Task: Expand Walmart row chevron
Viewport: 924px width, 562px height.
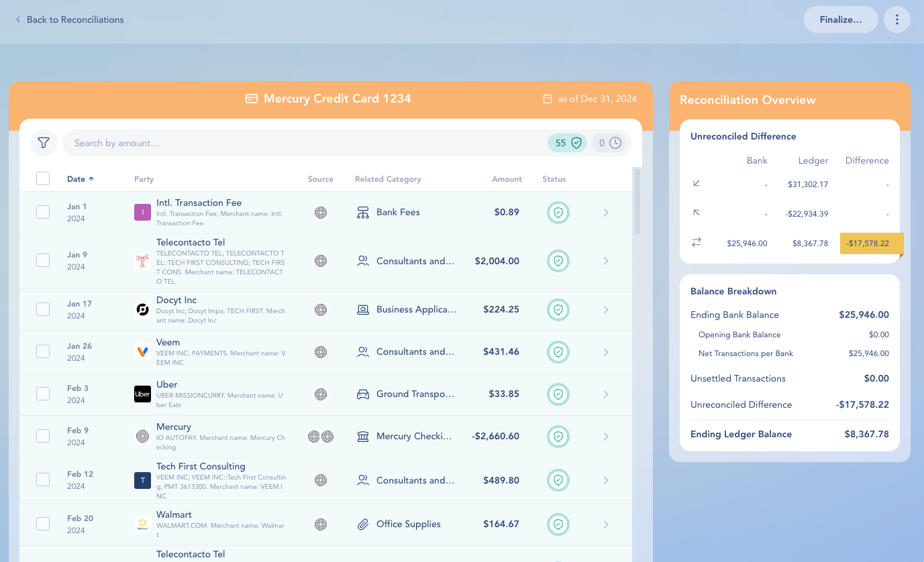Action: click(606, 524)
